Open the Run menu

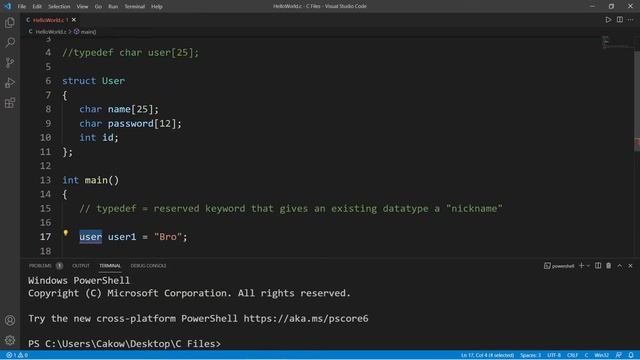(113, 6)
